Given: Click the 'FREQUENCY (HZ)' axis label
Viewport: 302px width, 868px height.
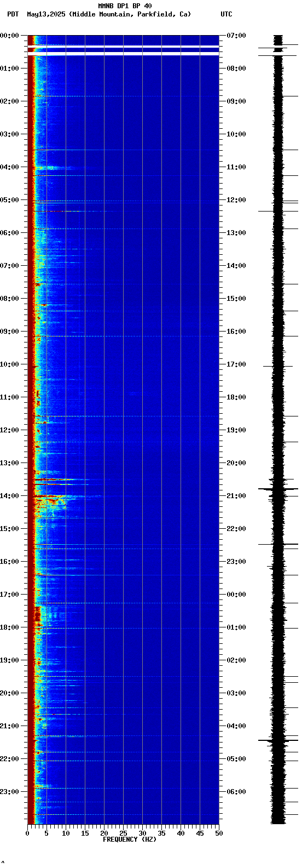Looking at the screenshot, I should (130, 840).
